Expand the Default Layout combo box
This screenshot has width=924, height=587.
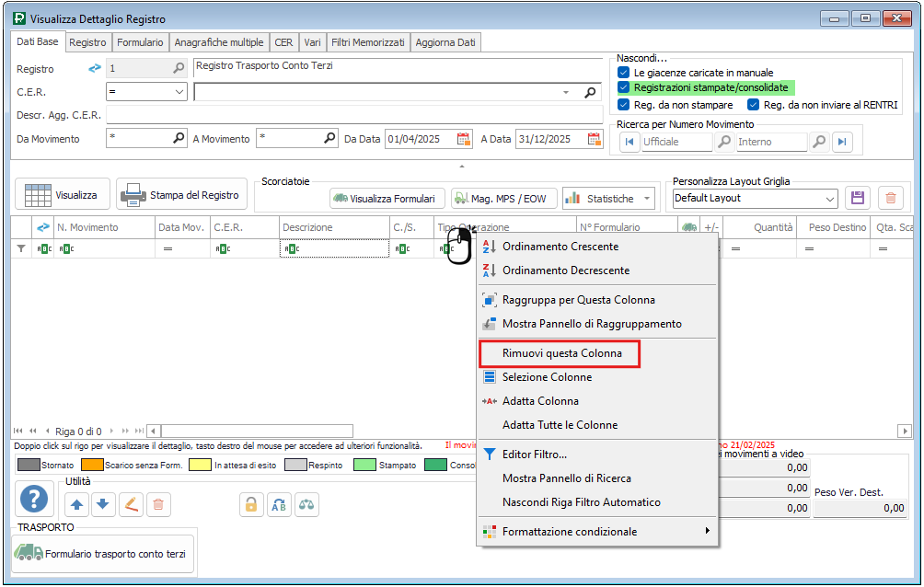point(830,199)
